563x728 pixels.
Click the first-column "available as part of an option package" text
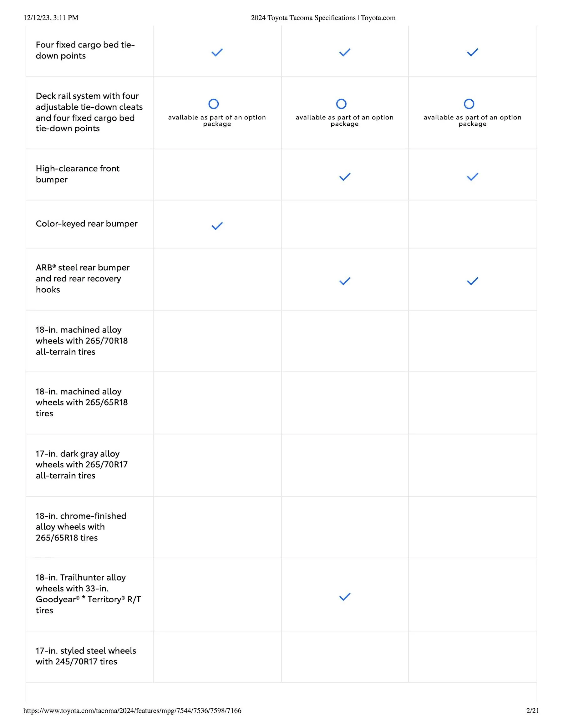point(217,121)
